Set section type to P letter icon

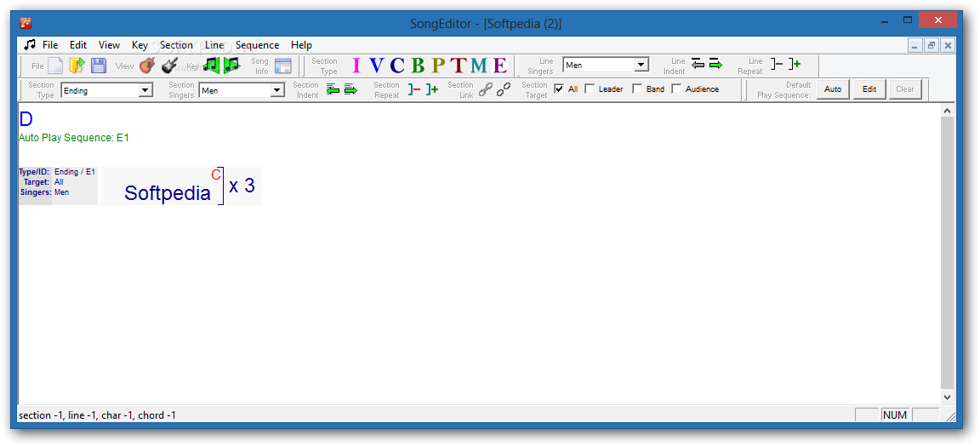click(438, 66)
